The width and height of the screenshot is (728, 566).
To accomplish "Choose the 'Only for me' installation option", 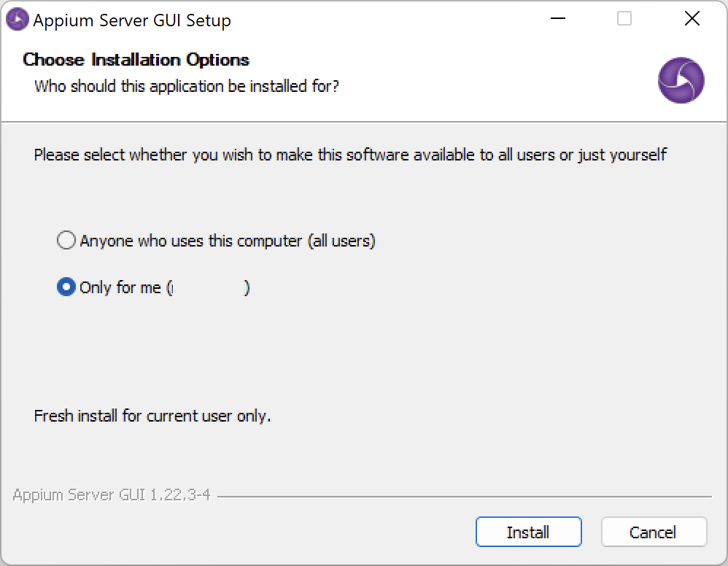I will click(x=66, y=287).
